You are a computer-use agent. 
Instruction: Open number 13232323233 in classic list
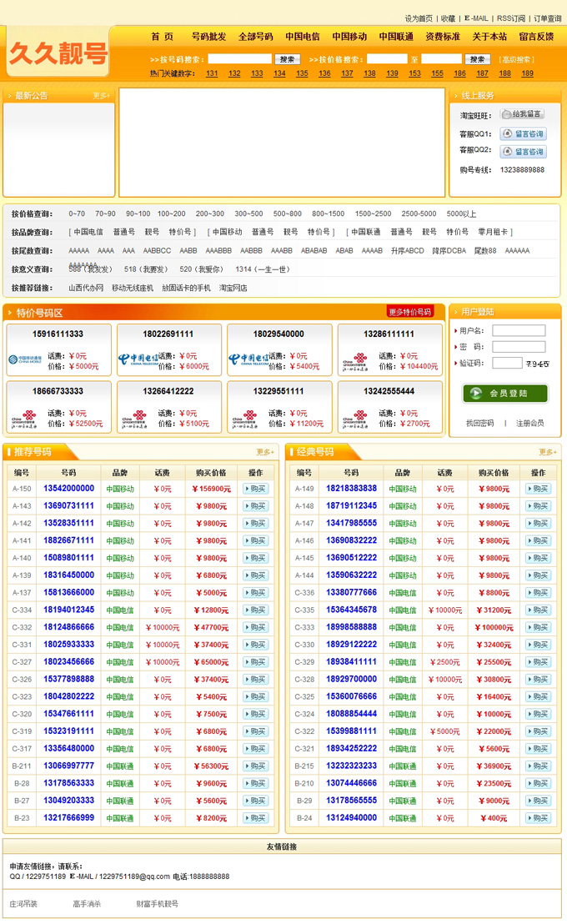351,766
